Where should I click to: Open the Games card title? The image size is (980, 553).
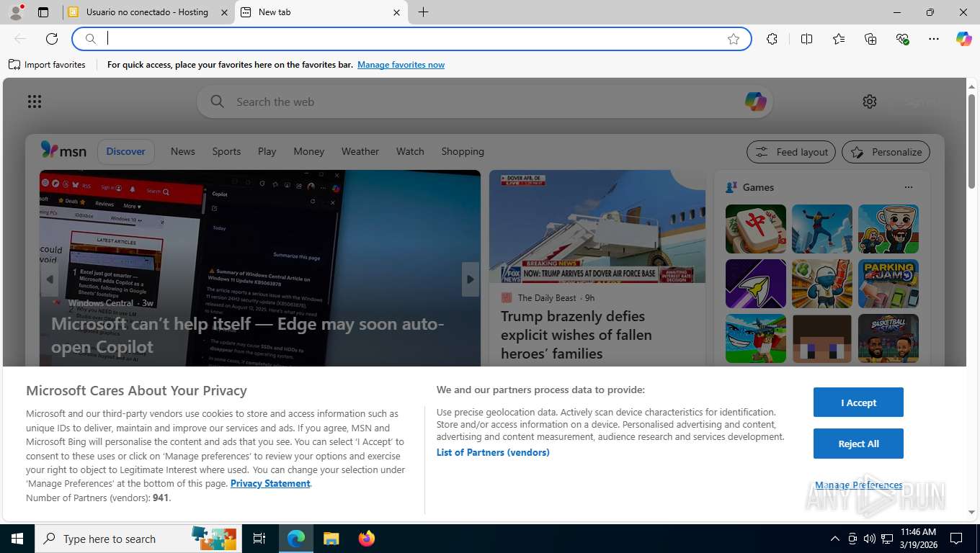758,187
